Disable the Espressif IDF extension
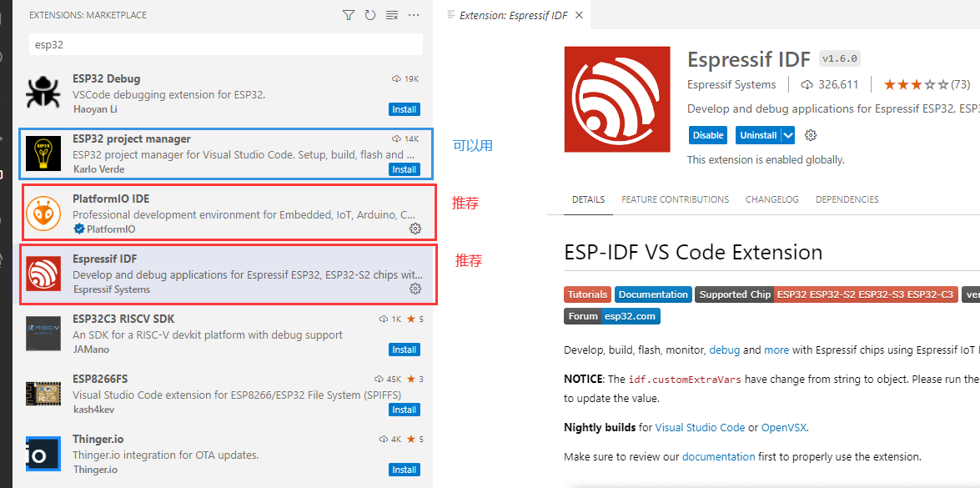980x488 pixels. 708,135
